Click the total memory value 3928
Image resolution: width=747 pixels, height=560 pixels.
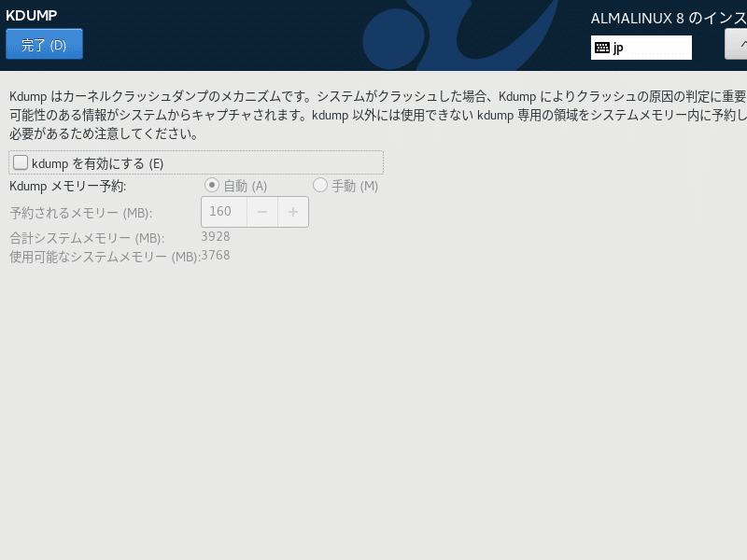tap(216, 236)
